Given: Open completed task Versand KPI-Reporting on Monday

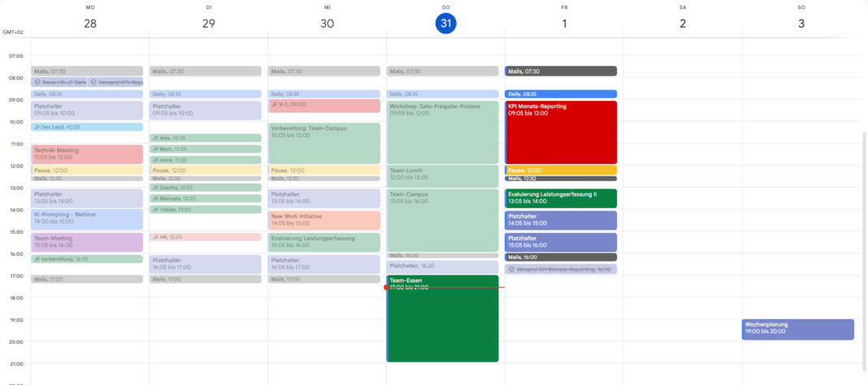Looking at the screenshot, I should [115, 82].
